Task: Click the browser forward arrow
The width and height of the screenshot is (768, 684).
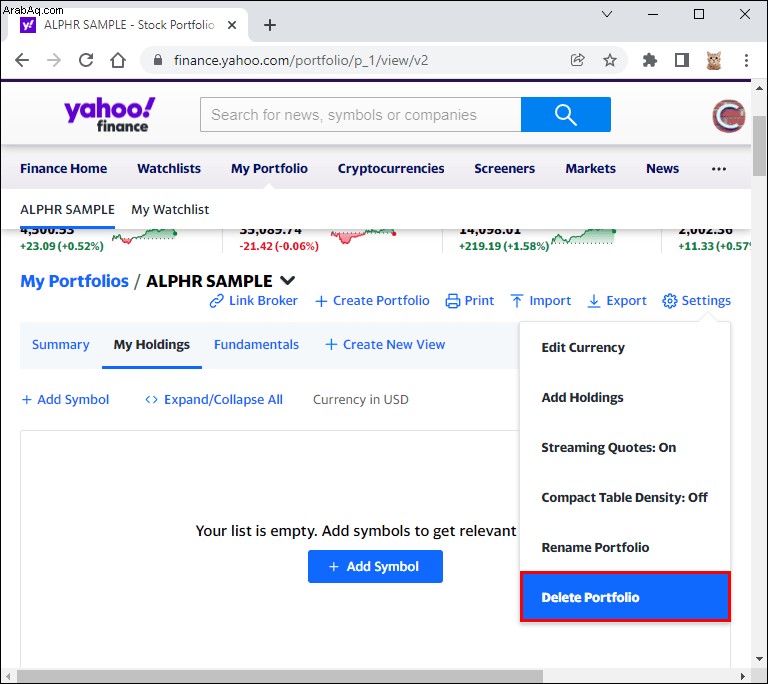Action: (x=54, y=60)
